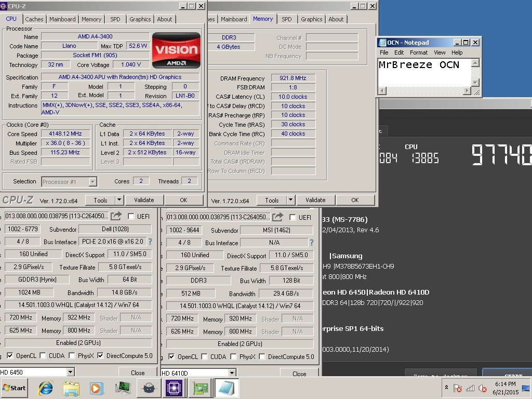The height and width of the screenshot is (399, 532).
Task: Click taskbar clock showing 6:14 PM
Action: [506, 388]
